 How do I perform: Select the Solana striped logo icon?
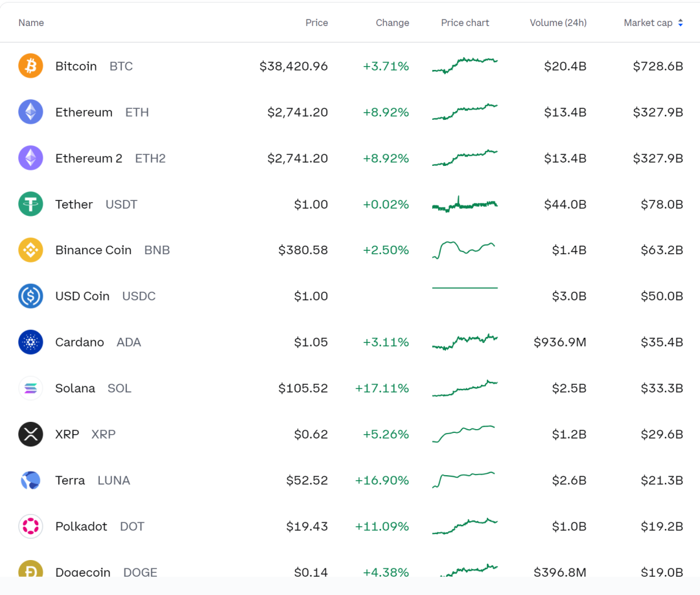pos(30,388)
